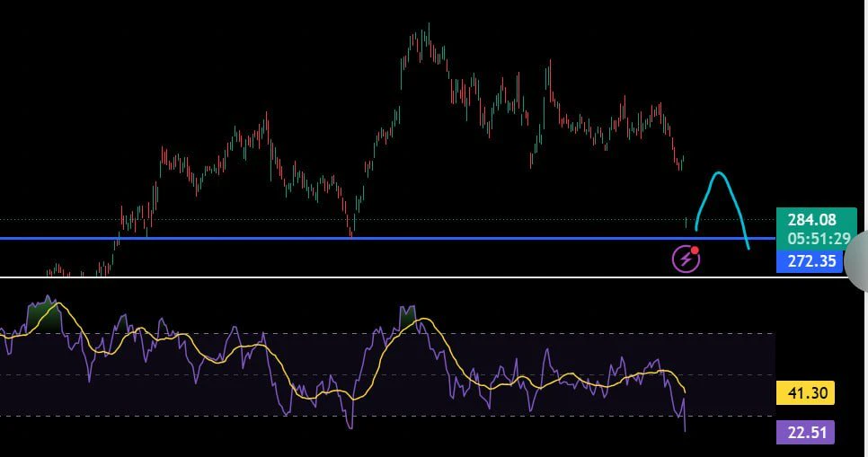Click the yellow 41.30 moving average value
This screenshot has width=868, height=457.
(805, 393)
